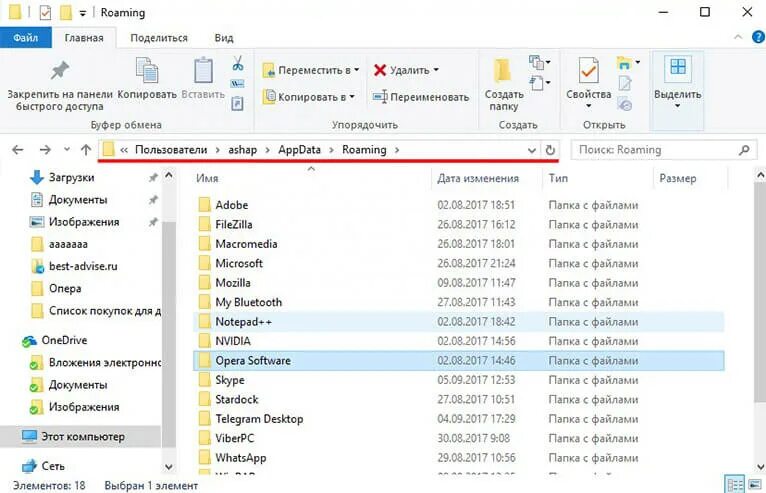Click the Переименовать (Rename) button
Viewport: 766px width, 493px height.
point(421,97)
